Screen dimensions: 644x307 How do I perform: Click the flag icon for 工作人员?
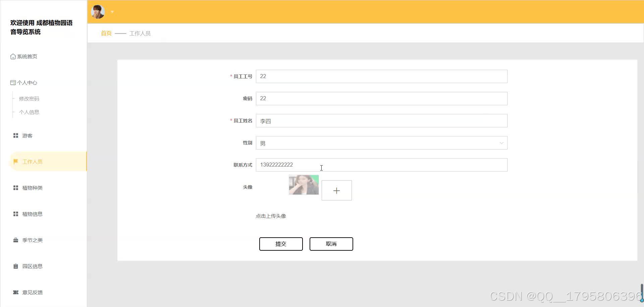(x=16, y=162)
